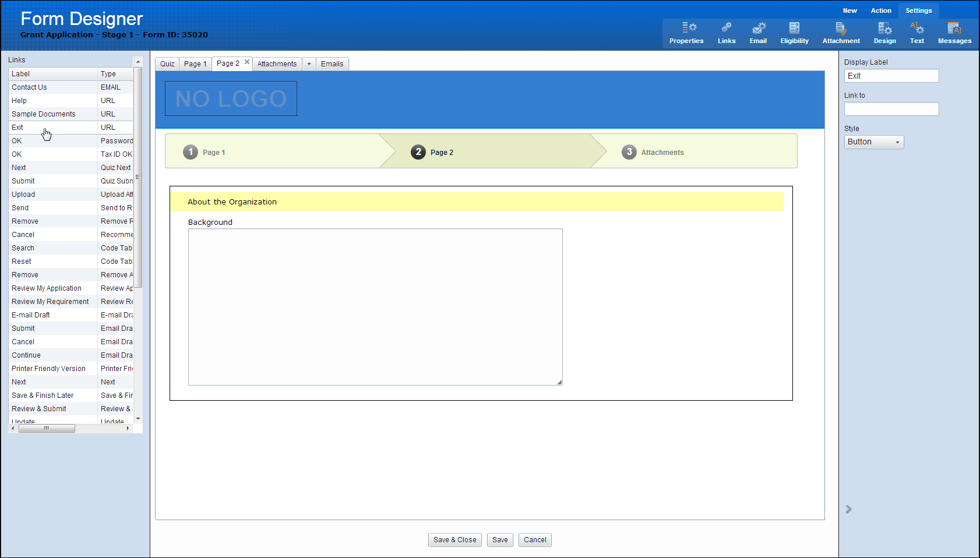Open the Action menu
The image size is (980, 558).
coord(880,10)
